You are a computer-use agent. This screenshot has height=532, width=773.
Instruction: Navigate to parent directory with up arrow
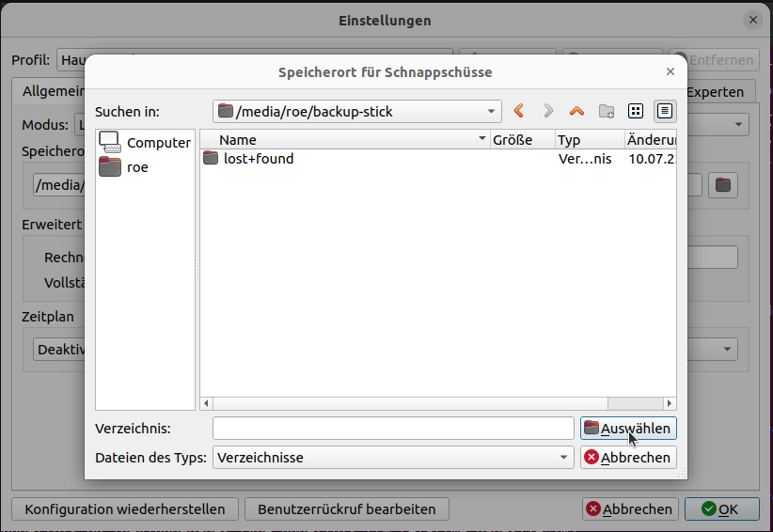[576, 111]
